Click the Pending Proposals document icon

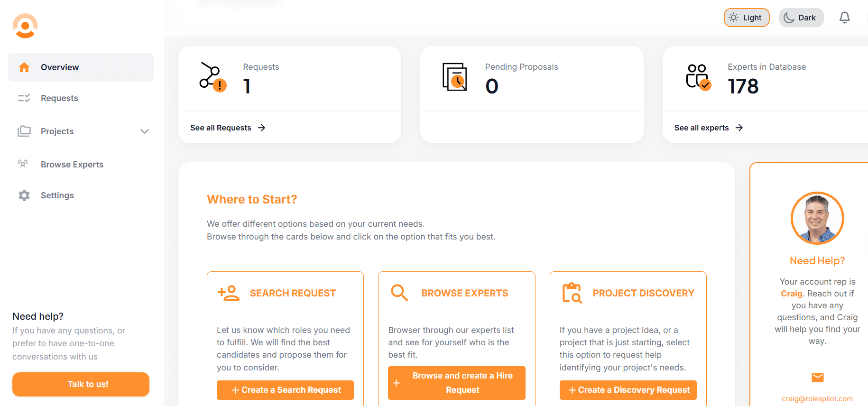[454, 77]
